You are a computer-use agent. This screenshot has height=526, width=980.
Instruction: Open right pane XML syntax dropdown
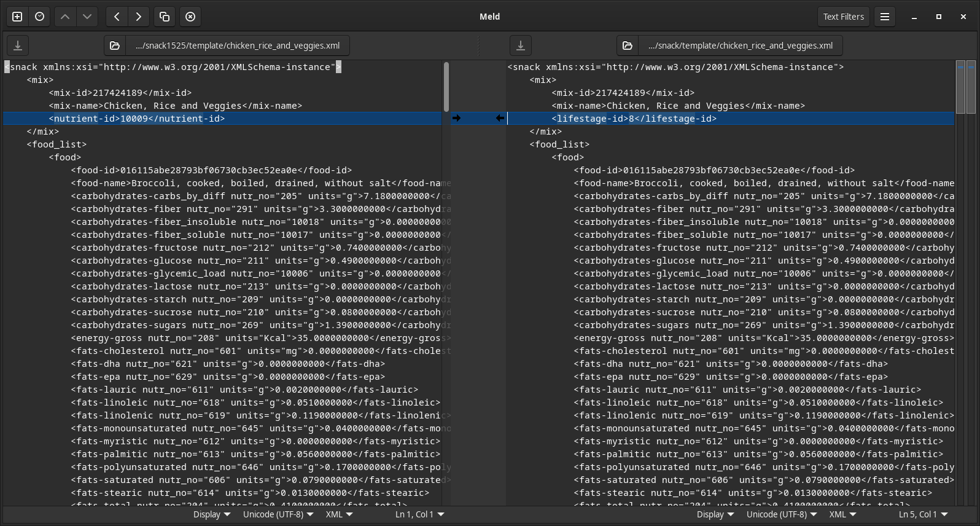click(842, 514)
